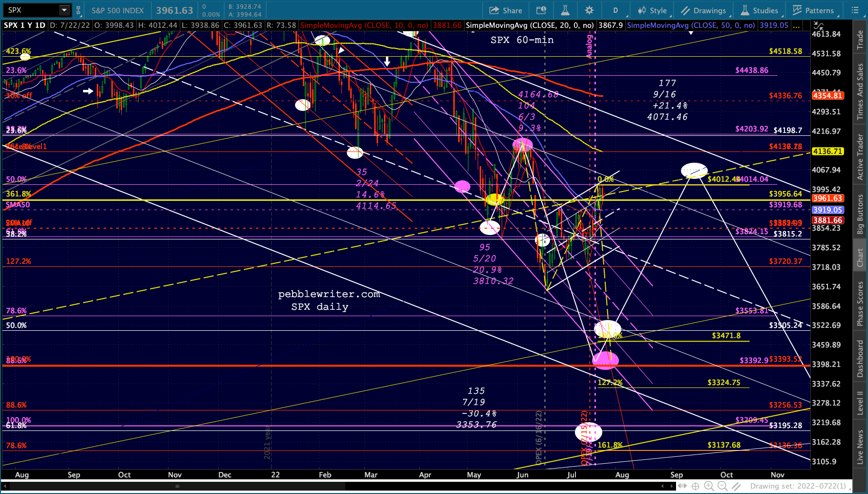Open the chart list menu icon

(x=855, y=10)
